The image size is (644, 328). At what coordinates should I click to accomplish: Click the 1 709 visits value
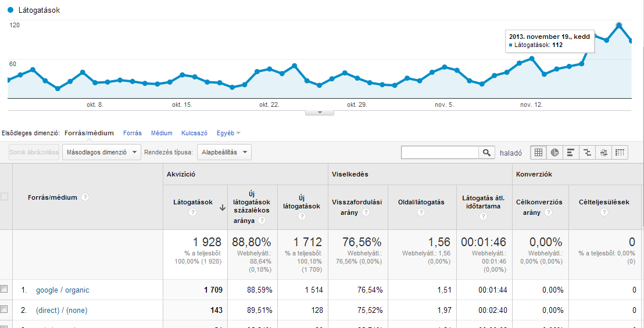click(x=213, y=290)
